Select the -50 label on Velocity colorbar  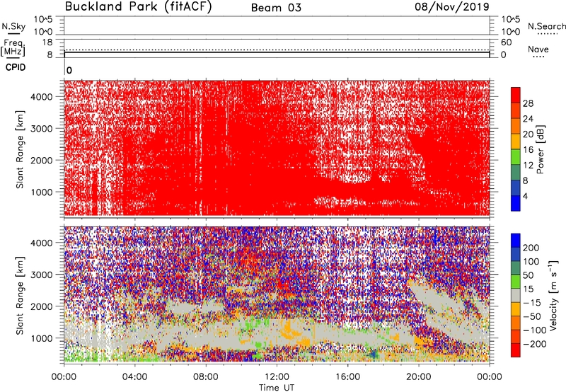tap(532, 316)
